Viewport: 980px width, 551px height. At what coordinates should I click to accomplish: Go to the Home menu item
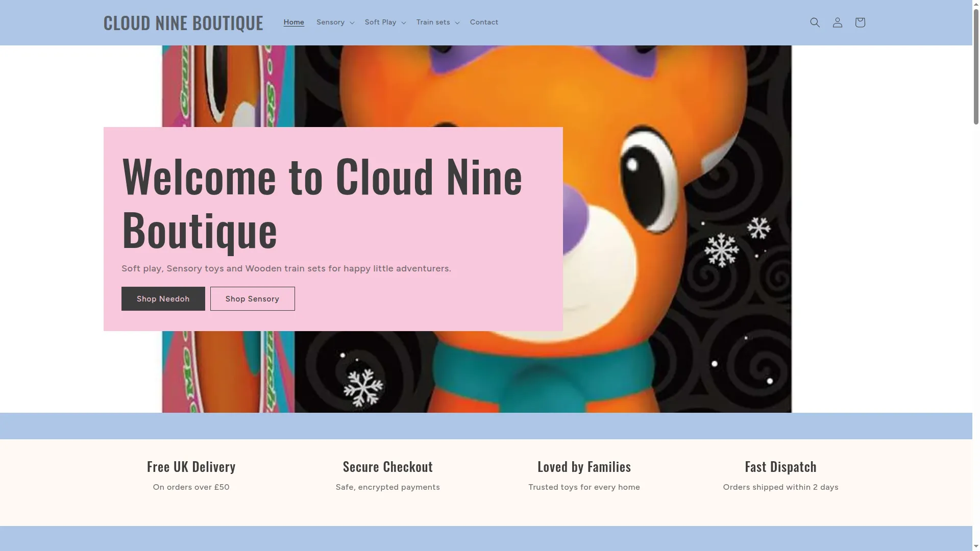293,22
